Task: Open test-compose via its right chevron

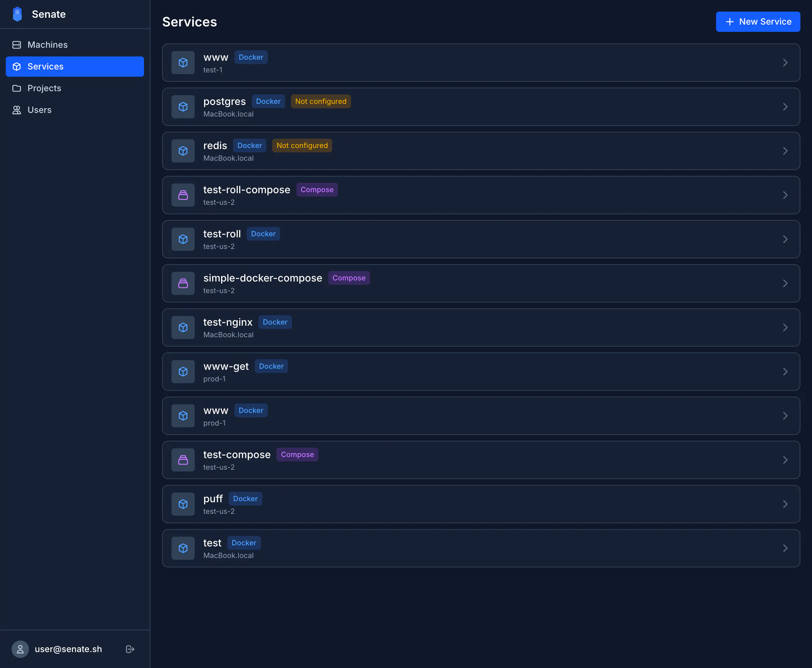Action: pyautogui.click(x=785, y=460)
